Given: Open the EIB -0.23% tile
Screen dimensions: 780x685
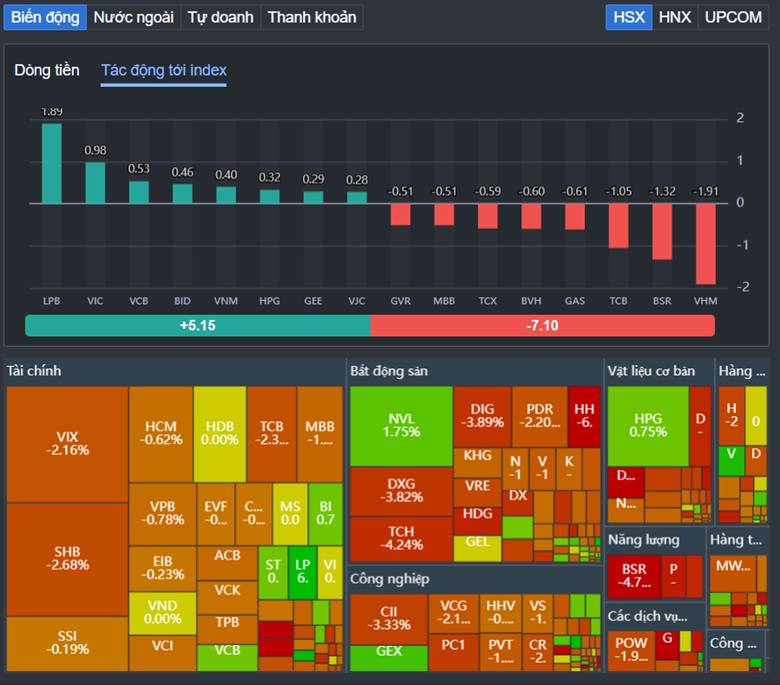Looking at the screenshot, I should point(163,568).
